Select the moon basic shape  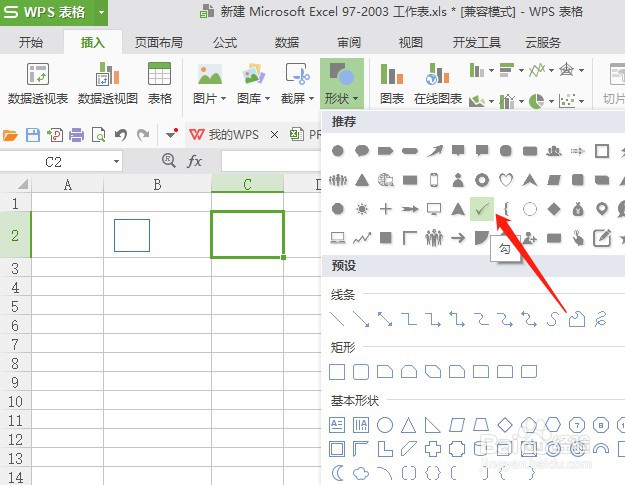coord(337,473)
